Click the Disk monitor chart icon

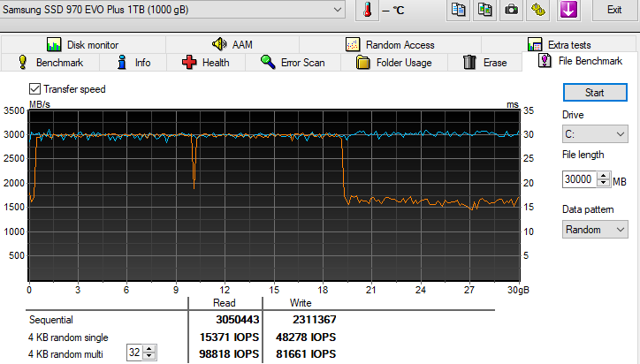[x=54, y=44]
